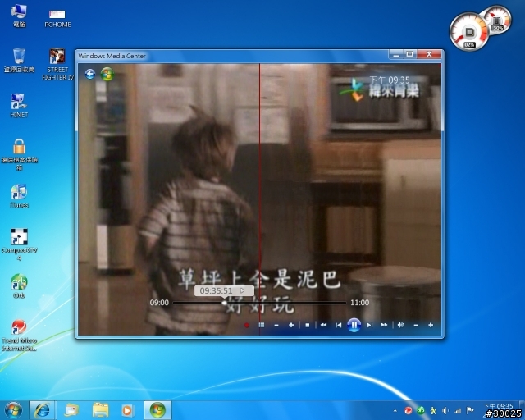Select the padlock vault desktop icon
Viewport: 525px width, 420px height.
tap(19, 154)
